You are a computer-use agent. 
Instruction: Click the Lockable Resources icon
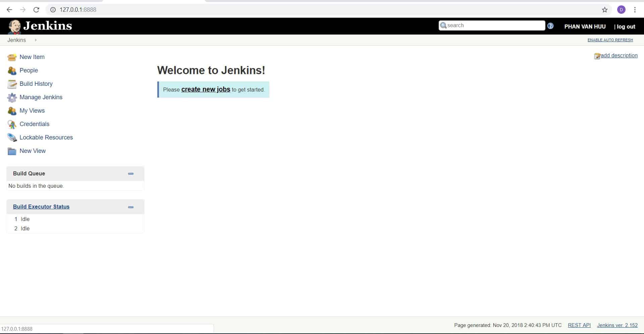[x=12, y=137]
